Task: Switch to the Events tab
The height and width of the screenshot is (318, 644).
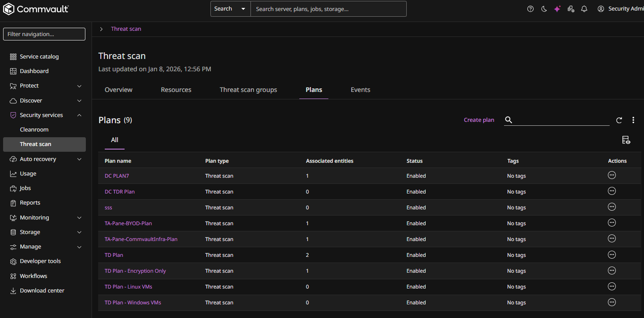Action: click(361, 90)
